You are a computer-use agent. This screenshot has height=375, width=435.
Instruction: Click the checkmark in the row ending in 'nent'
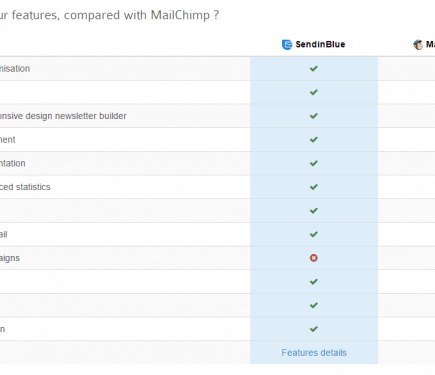point(314,140)
